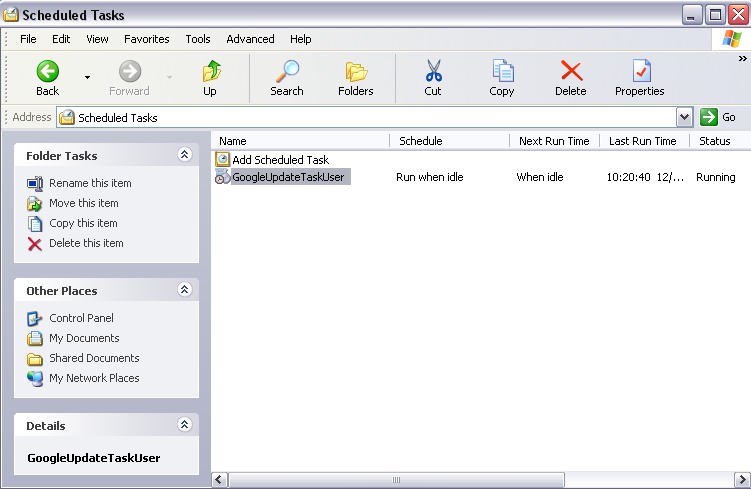Click the Run when idle schedule cell
This screenshot has height=489, width=751.
pyautogui.click(x=430, y=177)
